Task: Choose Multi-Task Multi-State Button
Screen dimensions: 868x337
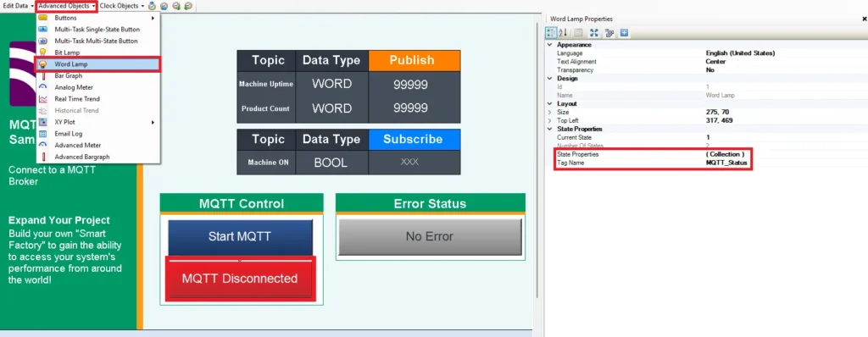Action: coord(98,41)
